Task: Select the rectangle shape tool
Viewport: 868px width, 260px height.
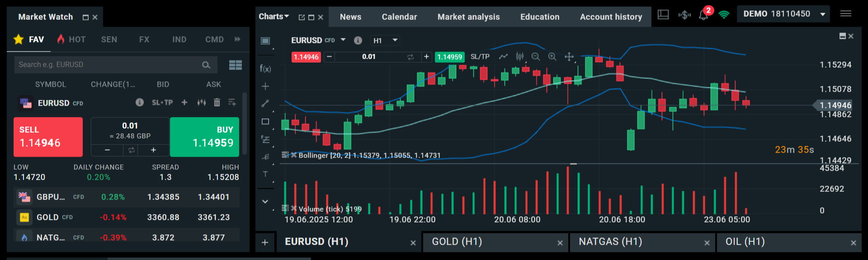Action: [x=265, y=121]
